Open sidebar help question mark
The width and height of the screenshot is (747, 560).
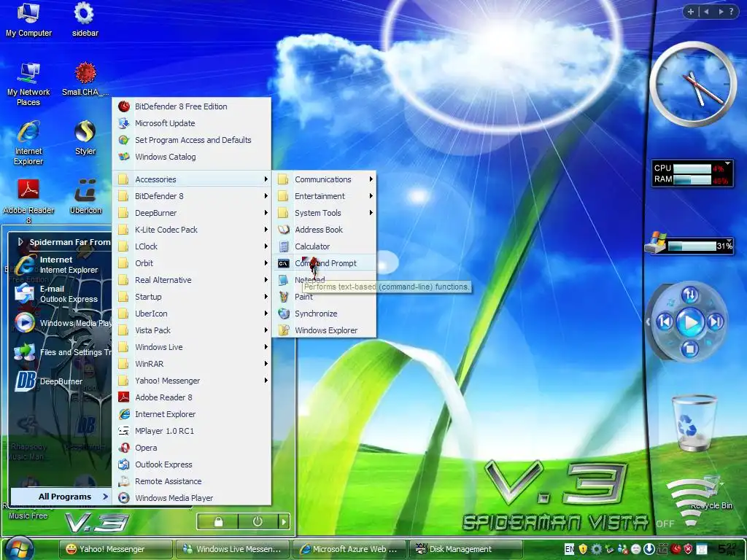coord(732,12)
